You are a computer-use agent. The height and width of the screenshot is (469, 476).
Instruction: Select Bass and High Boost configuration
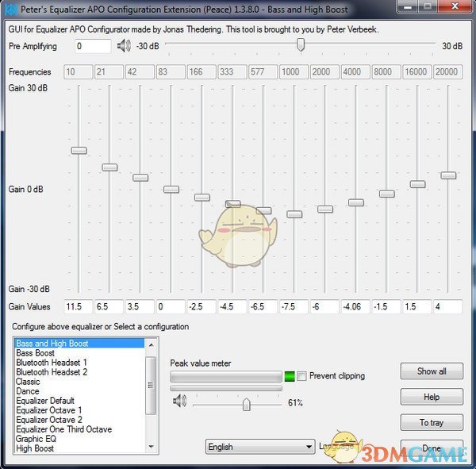(79, 344)
